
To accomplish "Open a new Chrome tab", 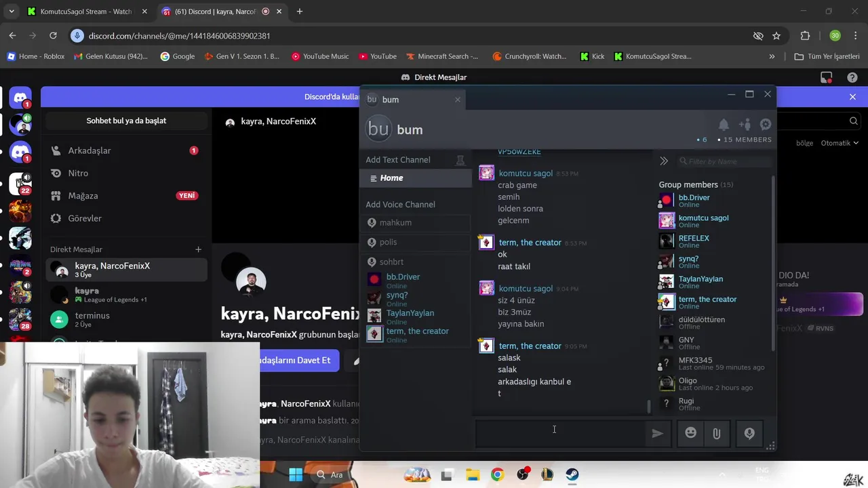I will click(x=300, y=12).
